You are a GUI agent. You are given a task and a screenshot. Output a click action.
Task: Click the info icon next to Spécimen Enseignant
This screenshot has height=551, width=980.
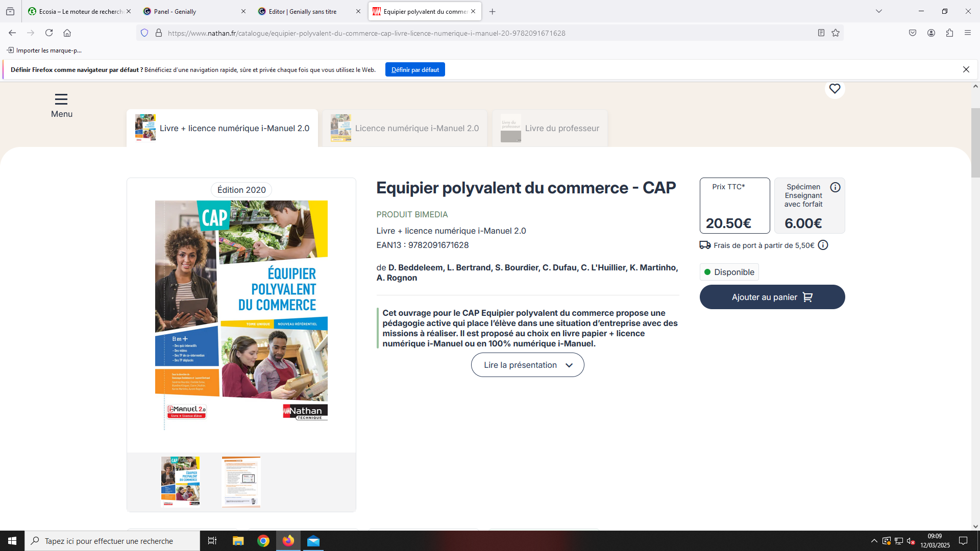835,187
